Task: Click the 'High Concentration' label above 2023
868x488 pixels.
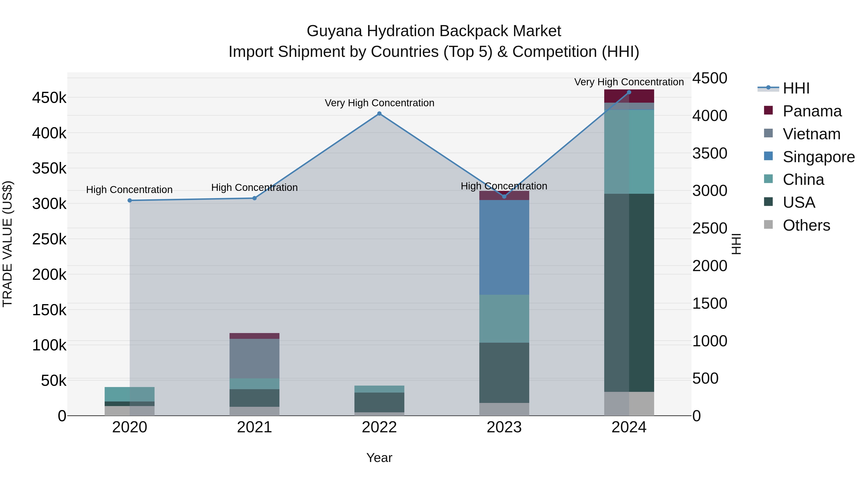Action: tap(504, 186)
